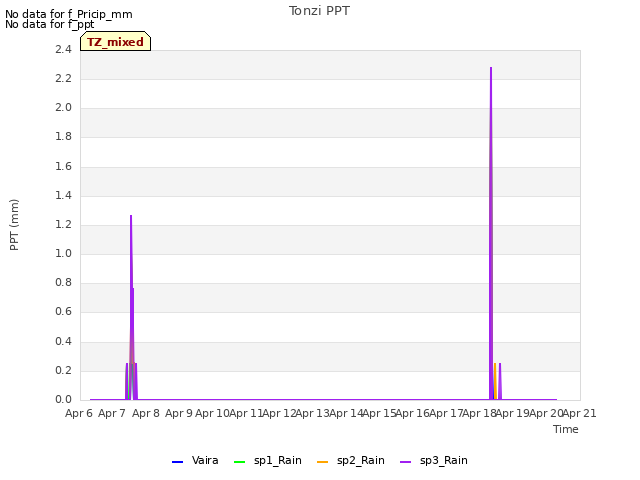This screenshot has height=480, width=640.
Task: Click the orange sp2_Rain spike near Apr 18
Action: [495, 380]
